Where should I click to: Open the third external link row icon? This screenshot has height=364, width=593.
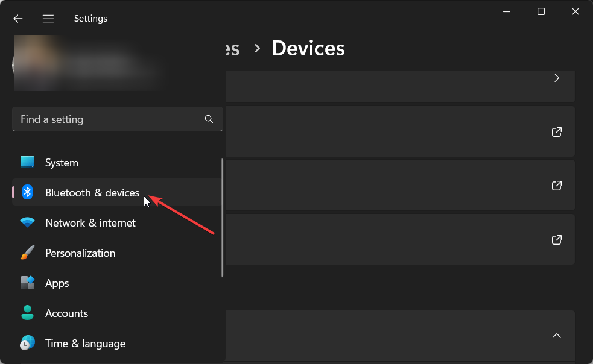click(x=557, y=239)
